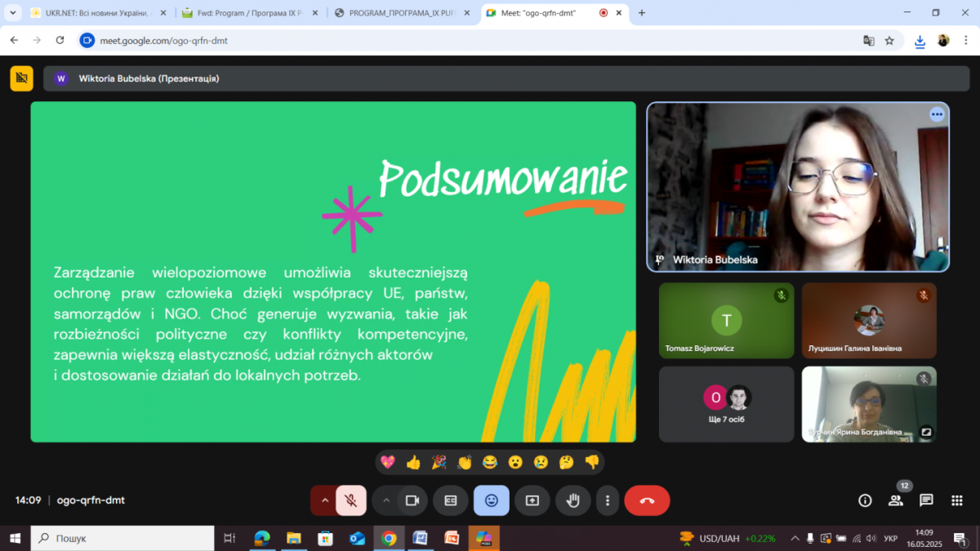Click the send reaction smiley button
The width and height of the screenshot is (980, 551).
[x=491, y=500]
